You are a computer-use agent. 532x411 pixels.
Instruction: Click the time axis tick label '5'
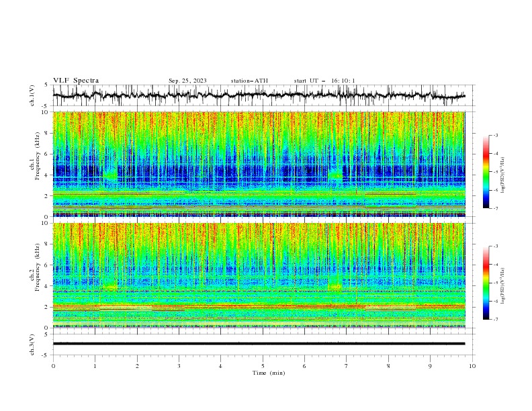(x=263, y=366)
